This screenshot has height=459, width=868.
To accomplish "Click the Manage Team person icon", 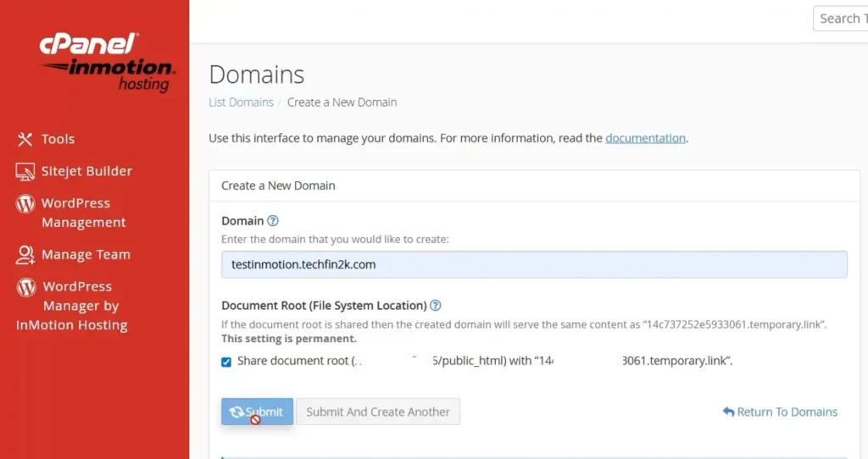I will (x=25, y=255).
